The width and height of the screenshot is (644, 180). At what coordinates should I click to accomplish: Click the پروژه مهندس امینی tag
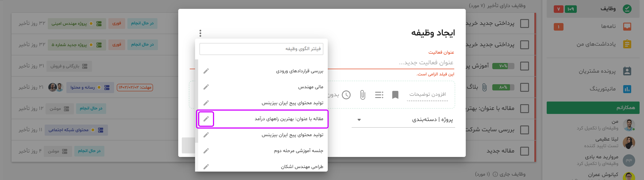(77, 23)
